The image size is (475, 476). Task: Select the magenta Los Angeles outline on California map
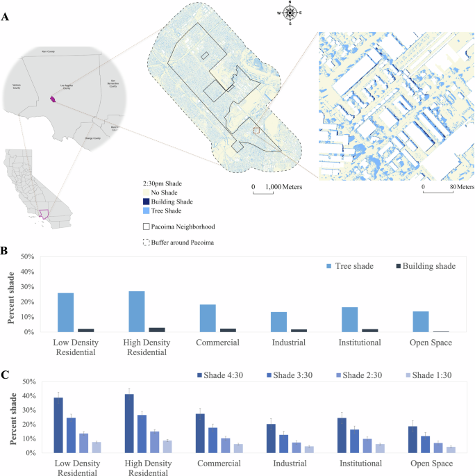point(44,214)
